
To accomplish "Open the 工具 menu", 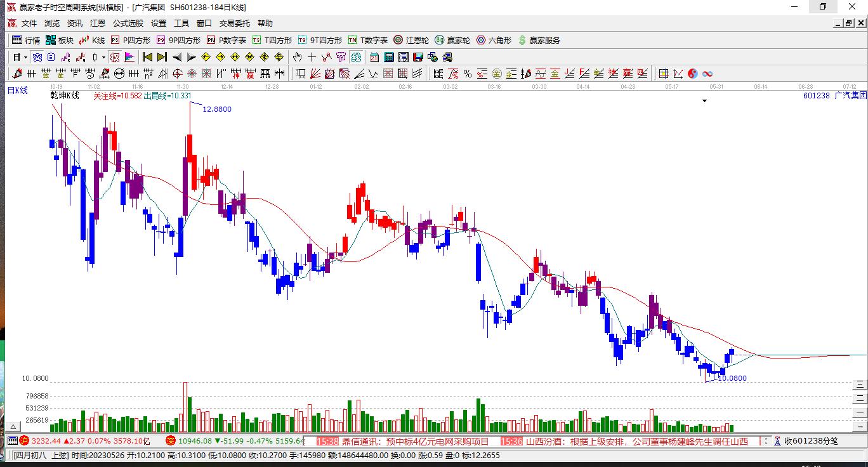I will pyautogui.click(x=181, y=23).
